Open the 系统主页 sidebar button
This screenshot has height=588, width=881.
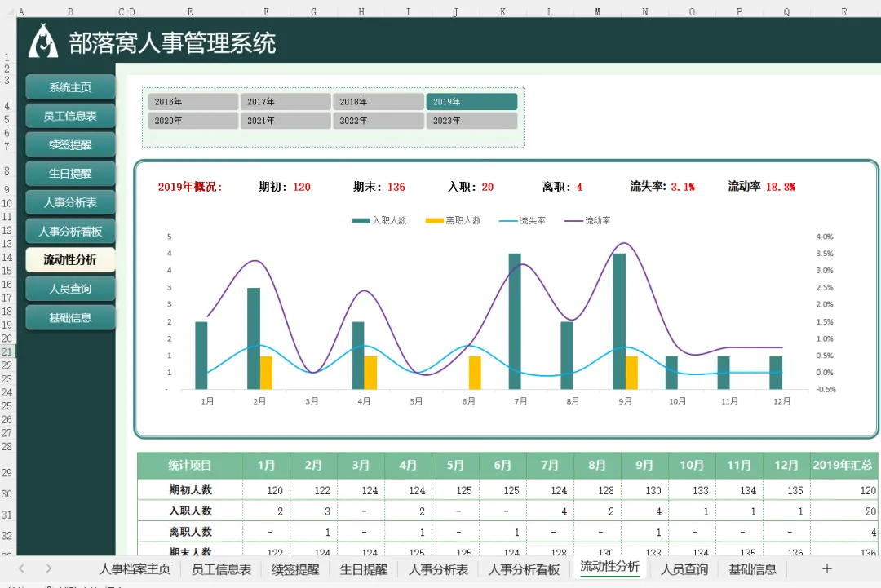click(x=70, y=87)
